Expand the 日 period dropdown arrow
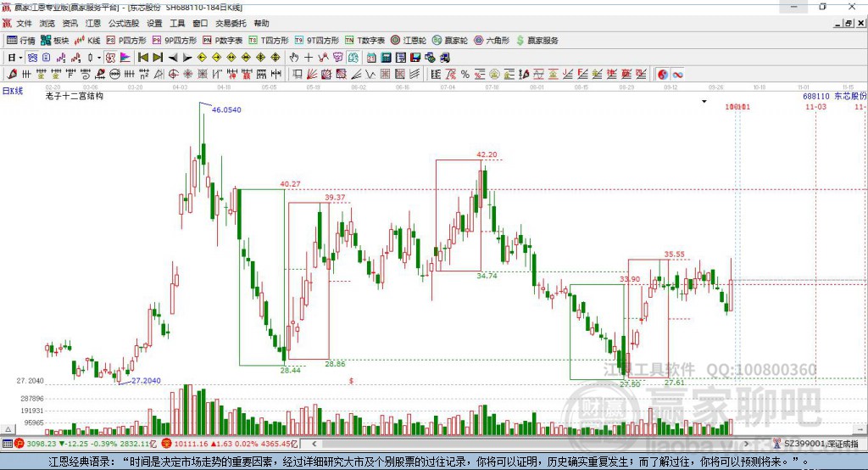The image size is (868, 470). point(20,58)
